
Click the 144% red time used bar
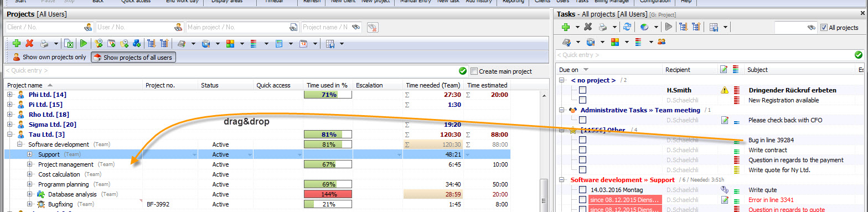click(328, 194)
